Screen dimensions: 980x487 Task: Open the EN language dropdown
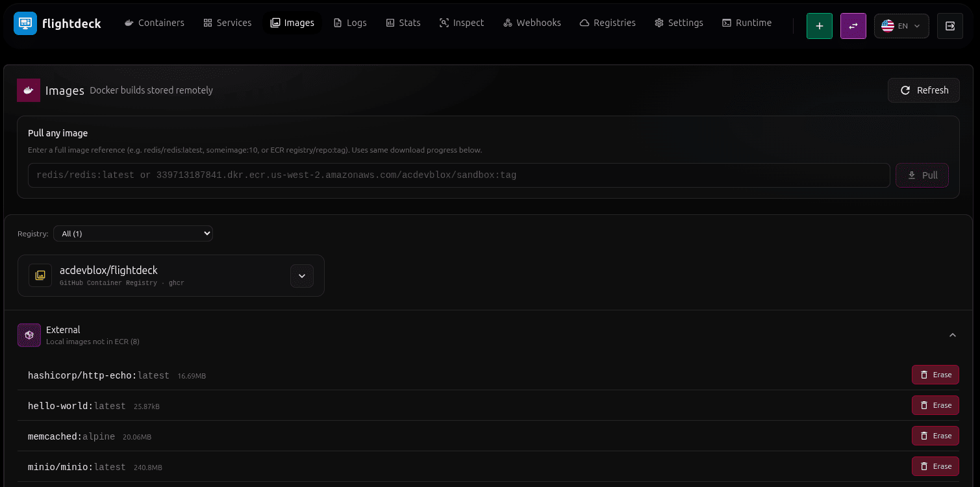click(x=901, y=26)
